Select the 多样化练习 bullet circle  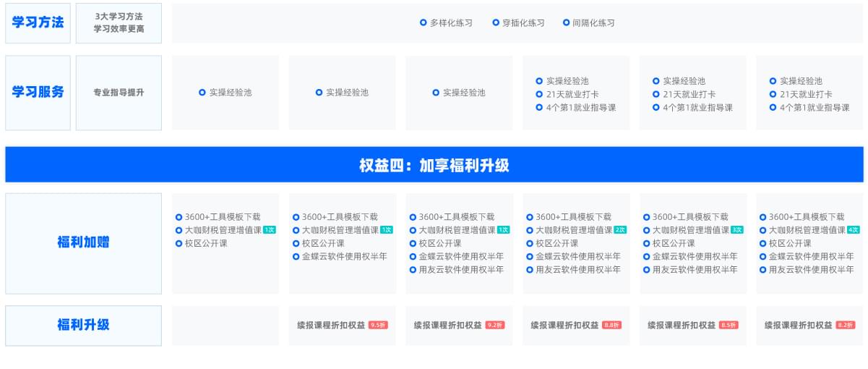tap(424, 23)
